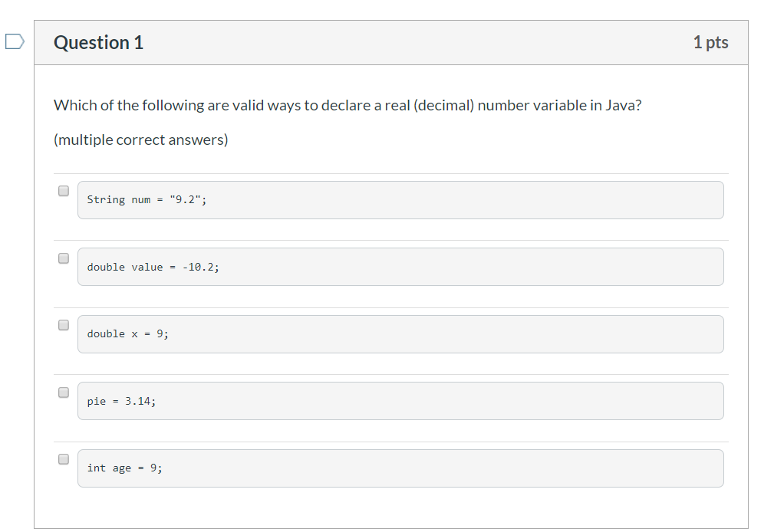Tick the checkbox for double value = -10.2
The image size is (774, 532).
(x=64, y=258)
